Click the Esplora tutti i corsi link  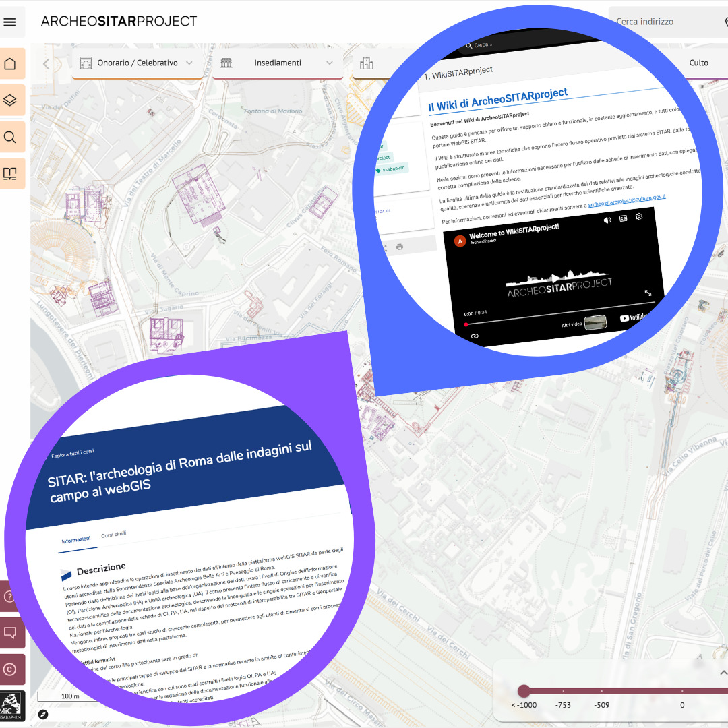72,454
